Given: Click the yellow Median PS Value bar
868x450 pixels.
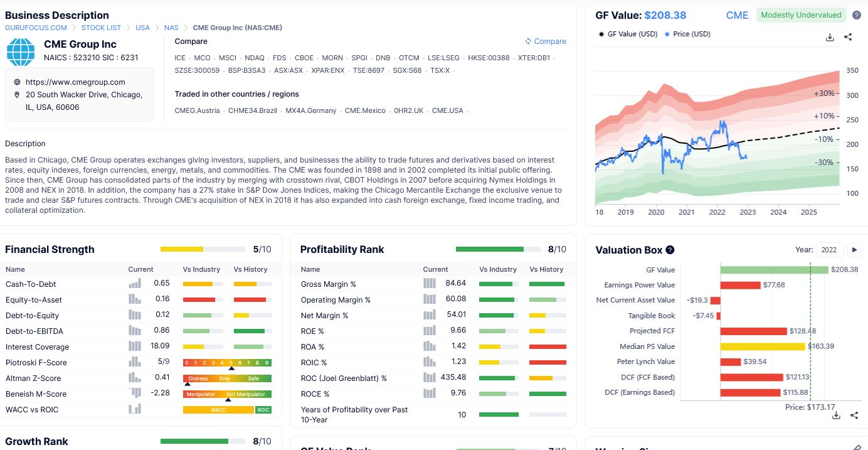Looking at the screenshot, I should click(763, 346).
